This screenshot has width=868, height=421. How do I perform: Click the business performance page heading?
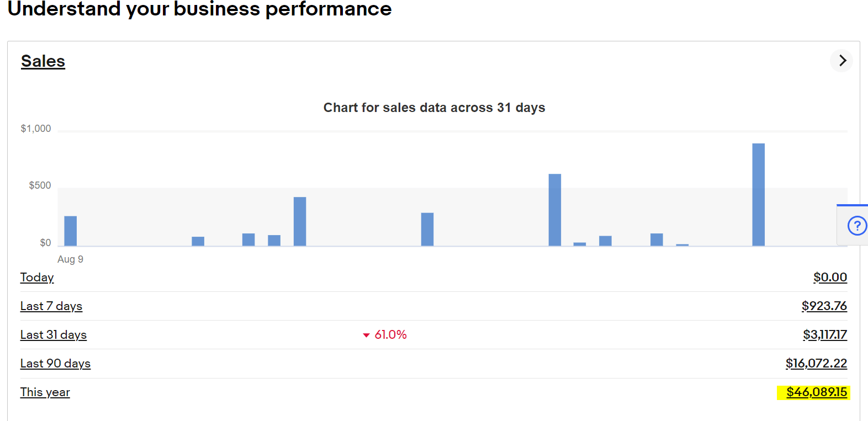198,9
